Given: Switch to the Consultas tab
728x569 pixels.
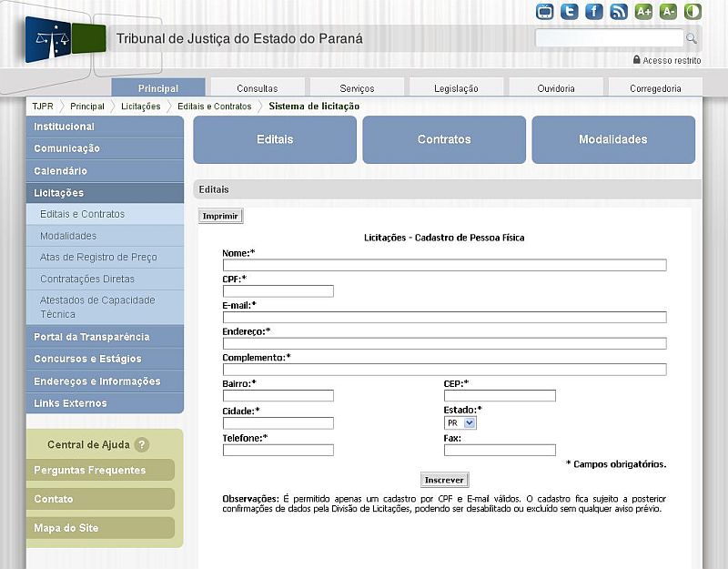Looking at the screenshot, I should tap(258, 87).
